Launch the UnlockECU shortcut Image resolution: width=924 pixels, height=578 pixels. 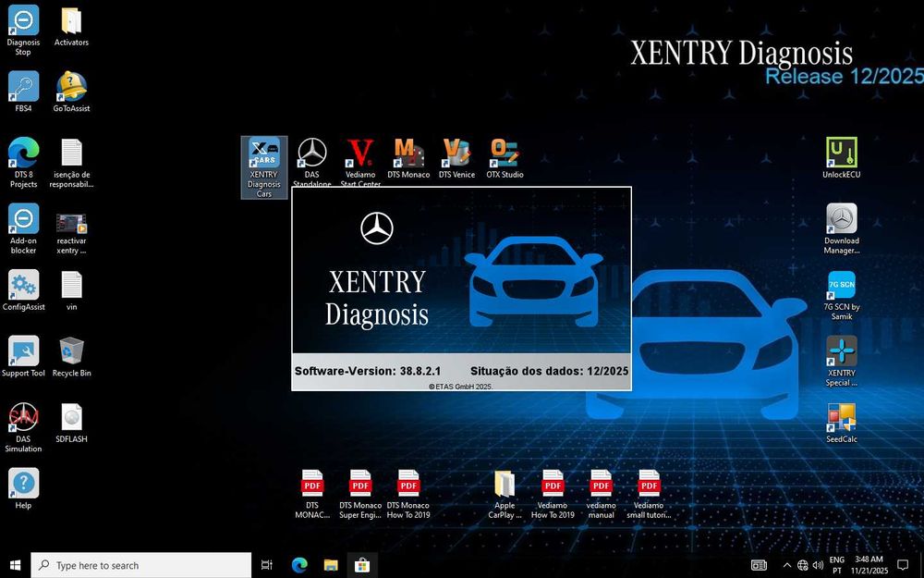pyautogui.click(x=842, y=158)
